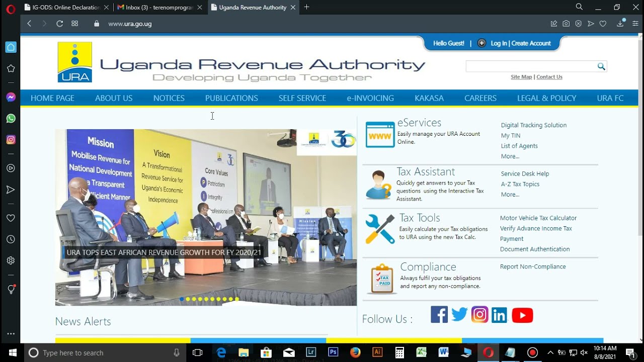Image resolution: width=644 pixels, height=362 pixels.
Task: Open the SELF SERVICE menu
Action: (302, 98)
